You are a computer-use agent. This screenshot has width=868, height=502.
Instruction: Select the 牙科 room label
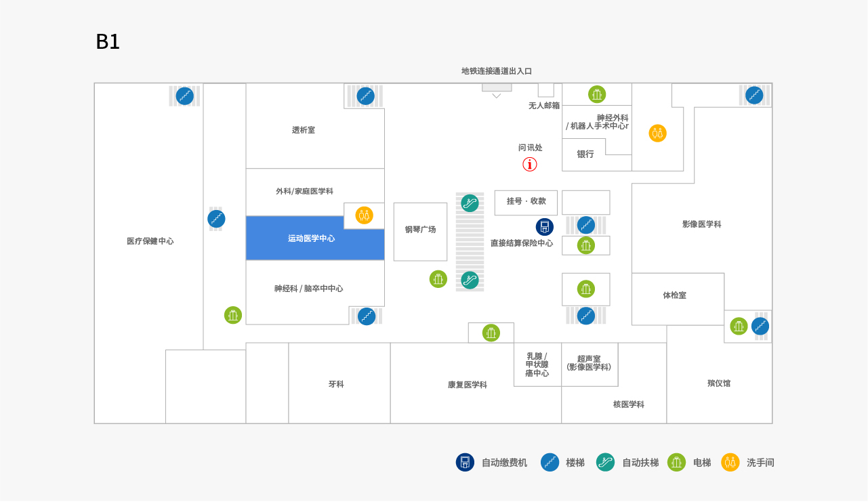336,384
